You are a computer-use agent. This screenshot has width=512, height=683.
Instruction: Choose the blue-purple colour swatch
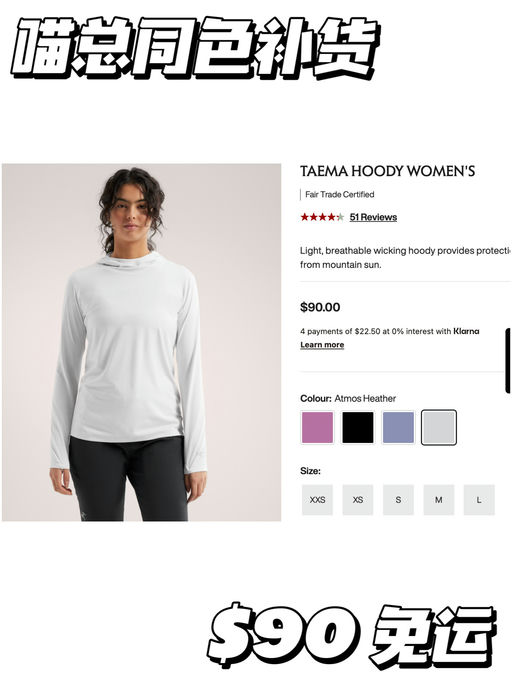(398, 427)
